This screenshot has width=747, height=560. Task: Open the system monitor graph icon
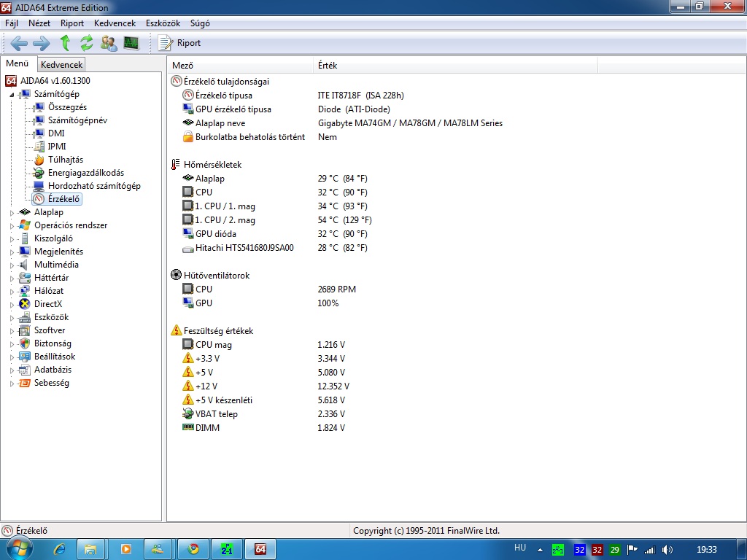click(131, 43)
